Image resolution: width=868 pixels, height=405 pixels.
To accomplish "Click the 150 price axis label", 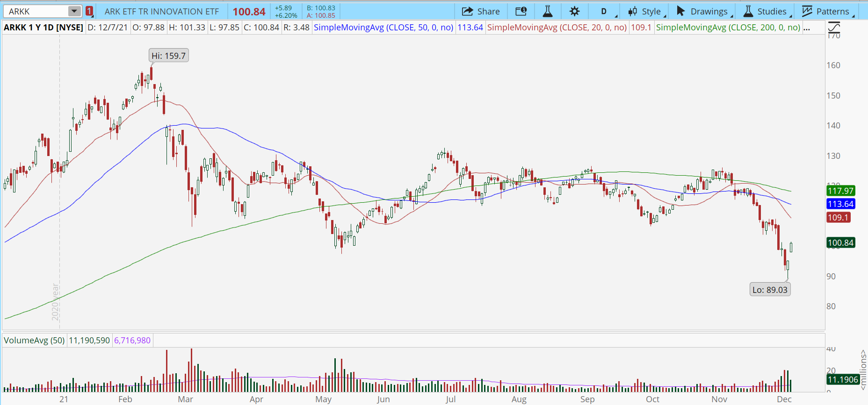I will coord(833,96).
